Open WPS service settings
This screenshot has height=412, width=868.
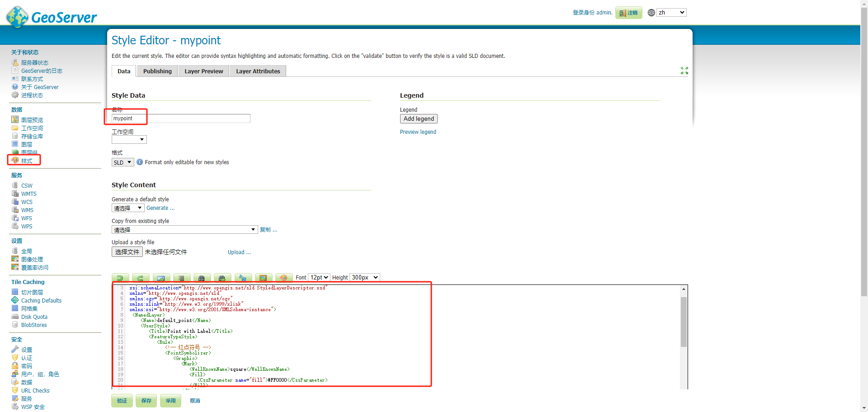pyautogui.click(x=27, y=227)
